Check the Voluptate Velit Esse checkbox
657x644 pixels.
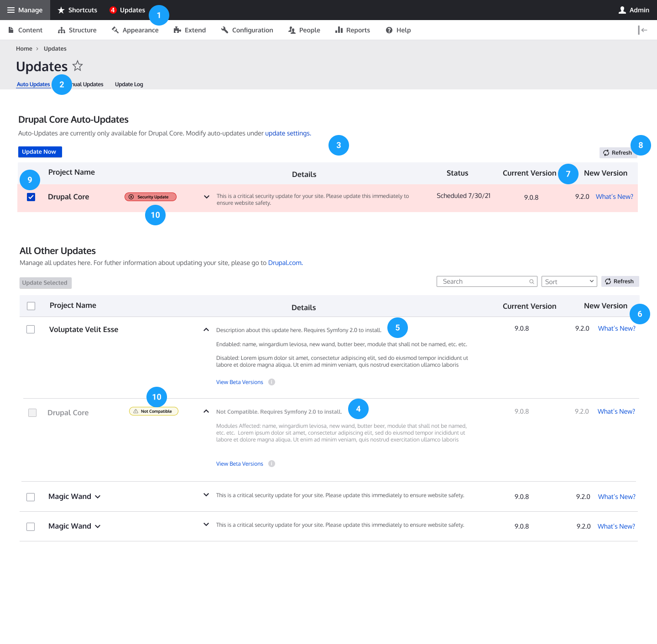click(x=31, y=329)
